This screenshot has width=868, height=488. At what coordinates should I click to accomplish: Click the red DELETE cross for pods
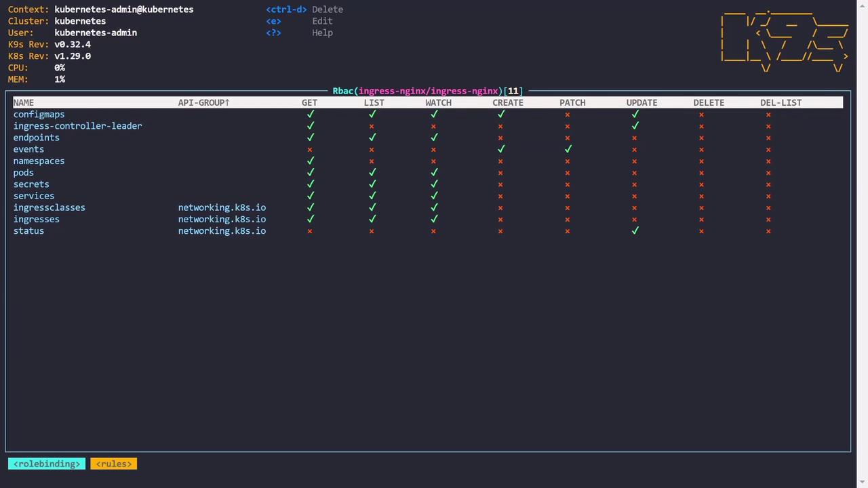pyautogui.click(x=701, y=173)
